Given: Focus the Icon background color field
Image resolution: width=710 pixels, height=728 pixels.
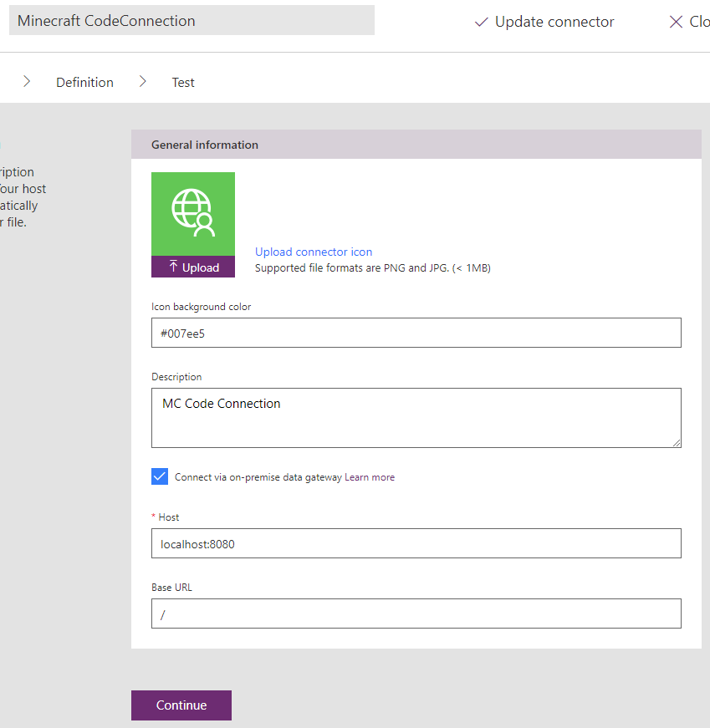Looking at the screenshot, I should point(416,333).
